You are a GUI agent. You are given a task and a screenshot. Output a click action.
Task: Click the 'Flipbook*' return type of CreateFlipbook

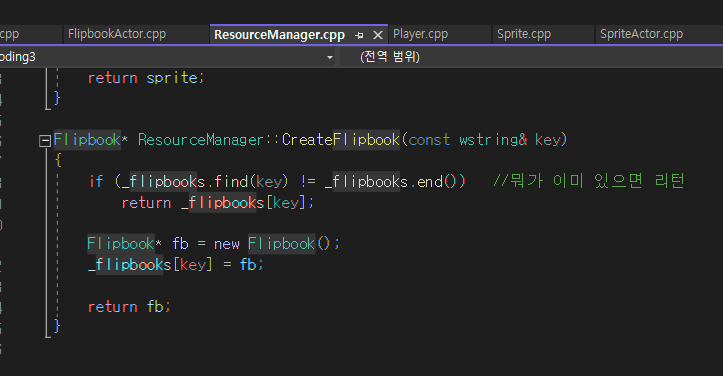click(90, 139)
